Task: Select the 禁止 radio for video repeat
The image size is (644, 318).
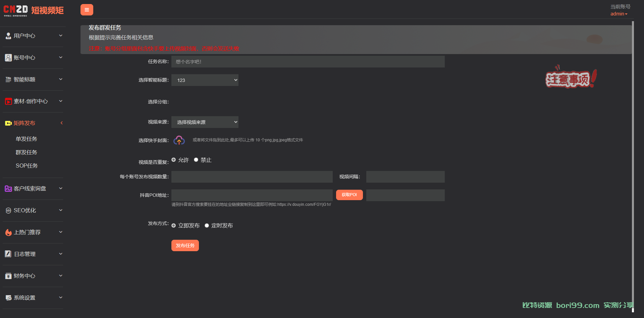Action: coord(196,160)
